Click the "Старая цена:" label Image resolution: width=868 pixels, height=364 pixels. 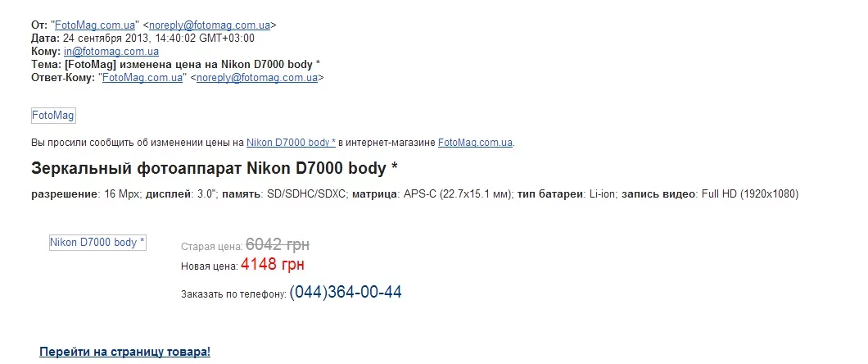211,246
